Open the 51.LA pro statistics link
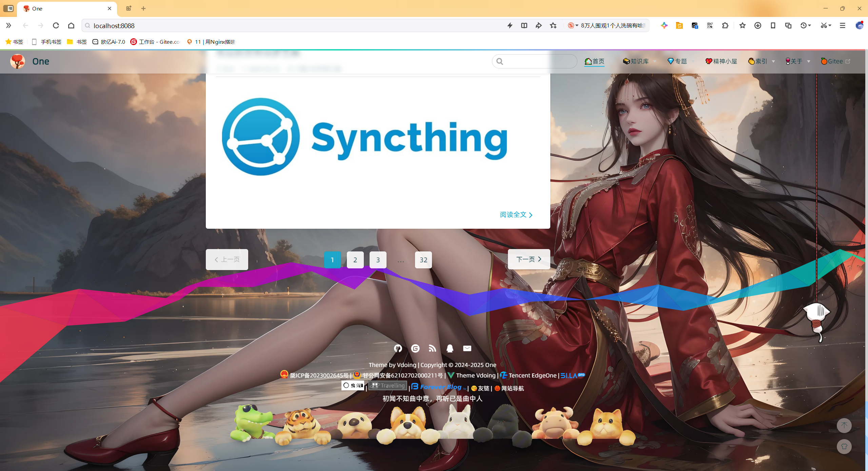The width and height of the screenshot is (868, 471). [x=573, y=375]
